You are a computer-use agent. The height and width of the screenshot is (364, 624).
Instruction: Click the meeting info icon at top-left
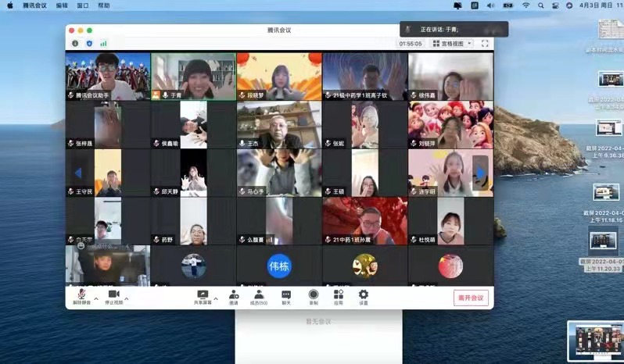(75, 44)
